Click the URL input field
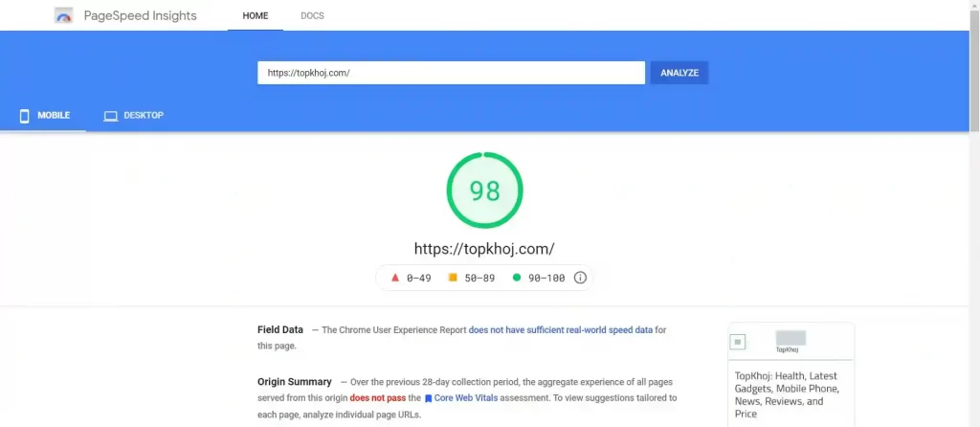This screenshot has height=427, width=980. tap(451, 73)
